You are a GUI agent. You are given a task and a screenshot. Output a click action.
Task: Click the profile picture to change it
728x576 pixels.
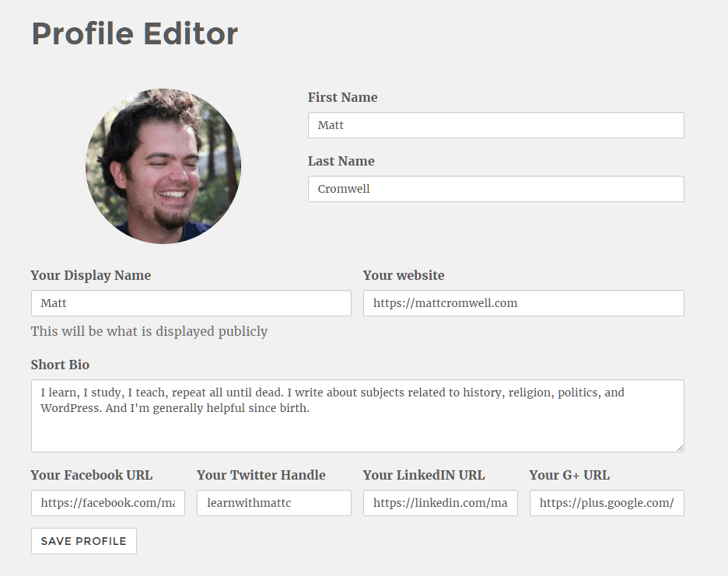pyautogui.click(x=163, y=166)
